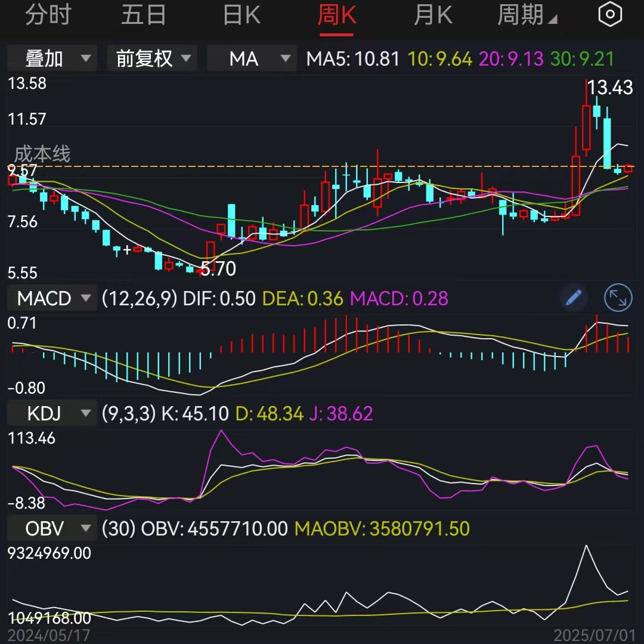Screen dimensions: 644x644
Task: Select the pencil drawing tool
Action: (x=573, y=298)
